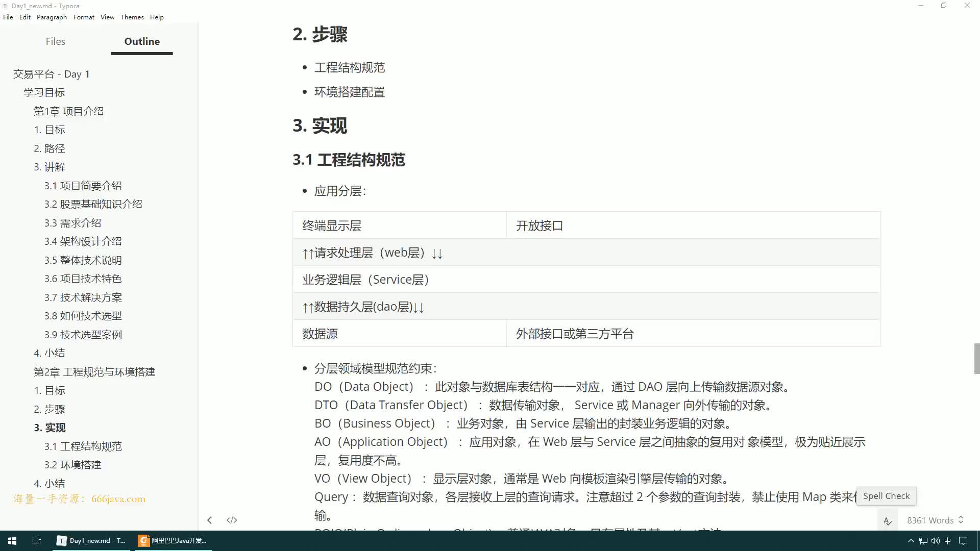Open the File menu
This screenshot has height=551, width=980.
(x=8, y=17)
